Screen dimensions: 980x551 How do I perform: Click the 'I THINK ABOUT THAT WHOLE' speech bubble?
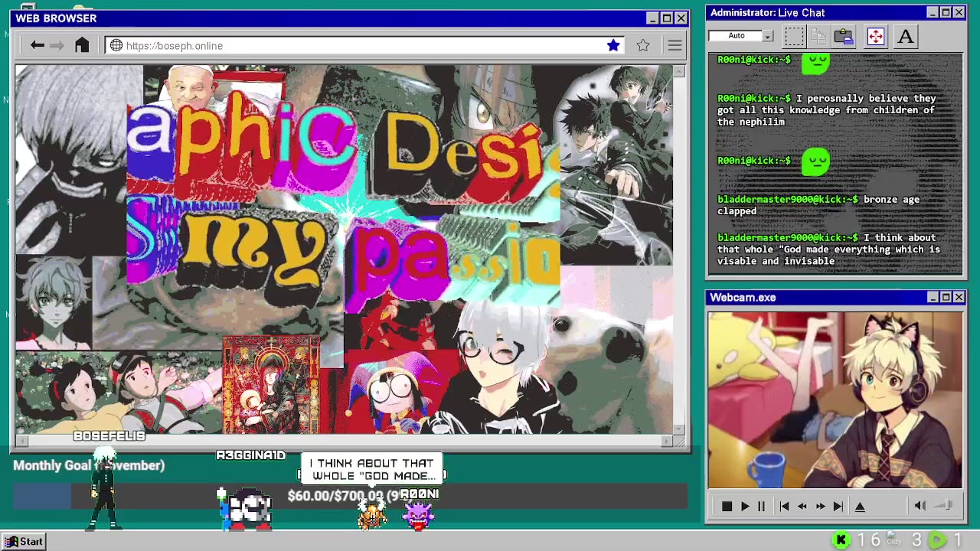(x=373, y=469)
